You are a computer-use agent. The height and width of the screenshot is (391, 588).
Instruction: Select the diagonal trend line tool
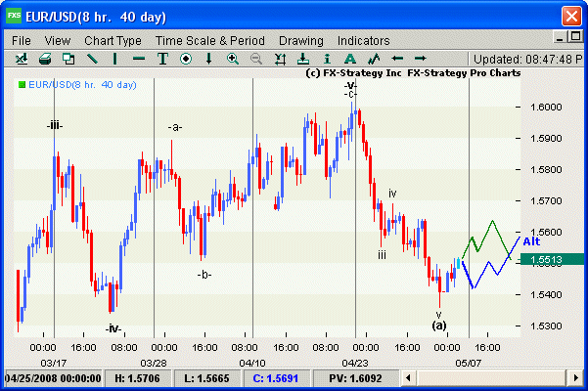92,59
